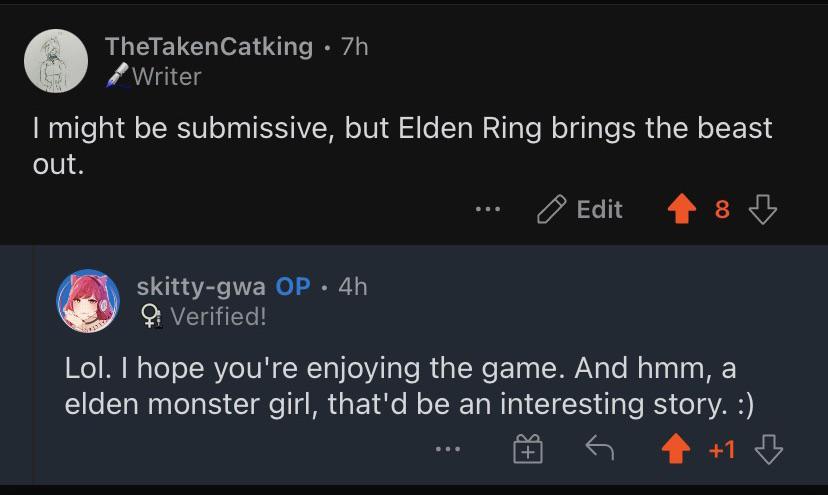Upvote skitty-gwa's reply

tap(677, 450)
